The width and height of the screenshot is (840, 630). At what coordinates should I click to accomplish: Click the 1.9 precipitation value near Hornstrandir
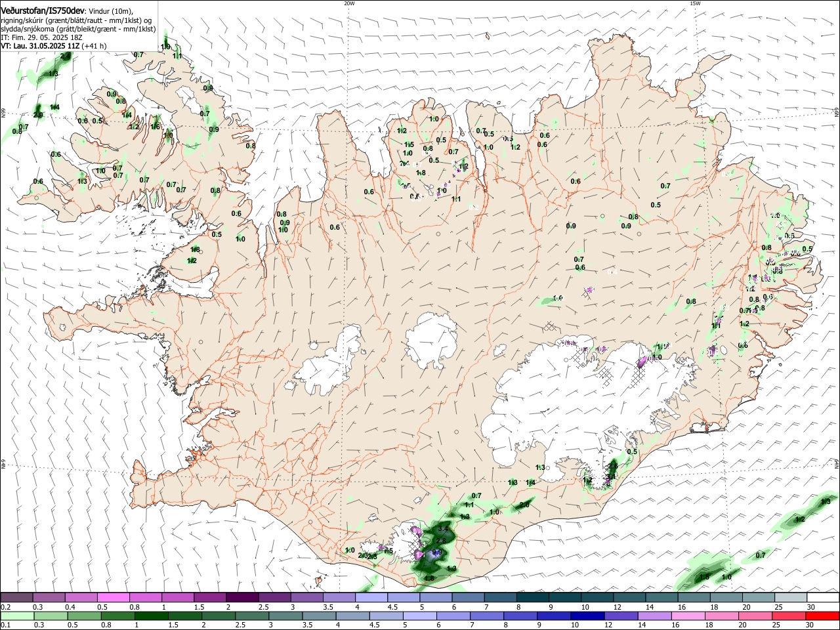[166, 47]
